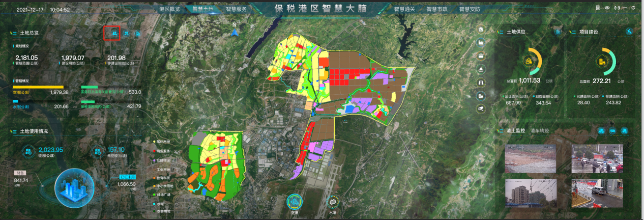Click the camera icon in map toolbar
Screen dimensions: 644x220
click(481, 108)
